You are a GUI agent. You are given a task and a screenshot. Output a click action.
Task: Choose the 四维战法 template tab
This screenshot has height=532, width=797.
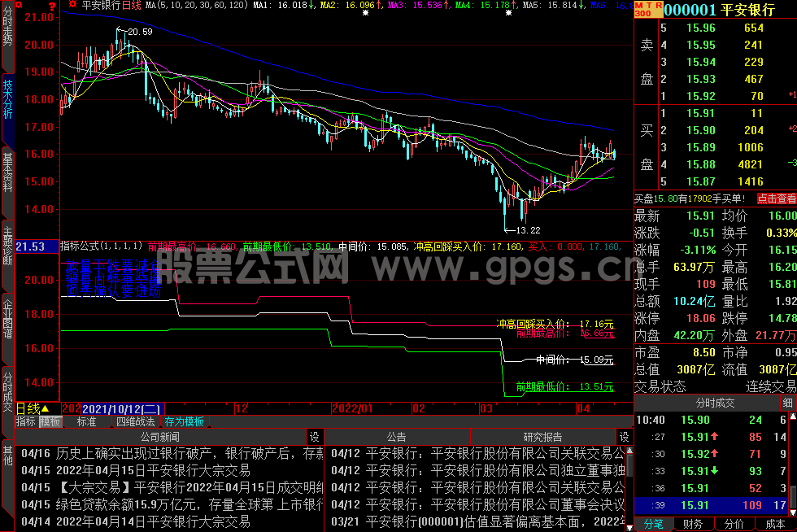(x=135, y=421)
